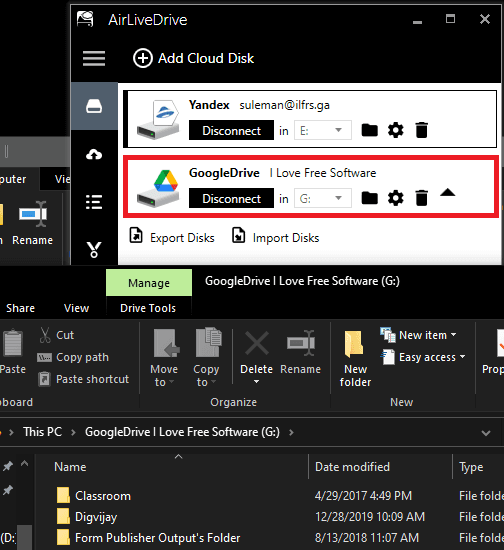Open the Delete options arrow
Image resolution: width=504 pixels, height=550 pixels.
pos(256,382)
